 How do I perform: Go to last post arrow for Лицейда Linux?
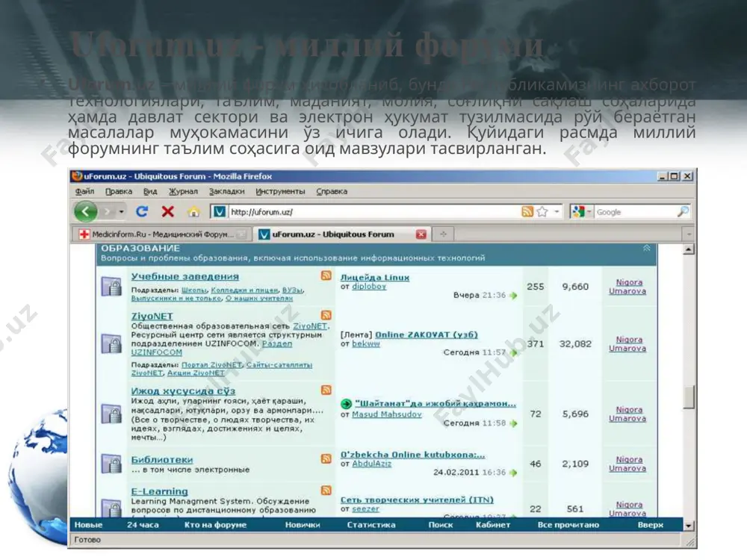tap(513, 295)
